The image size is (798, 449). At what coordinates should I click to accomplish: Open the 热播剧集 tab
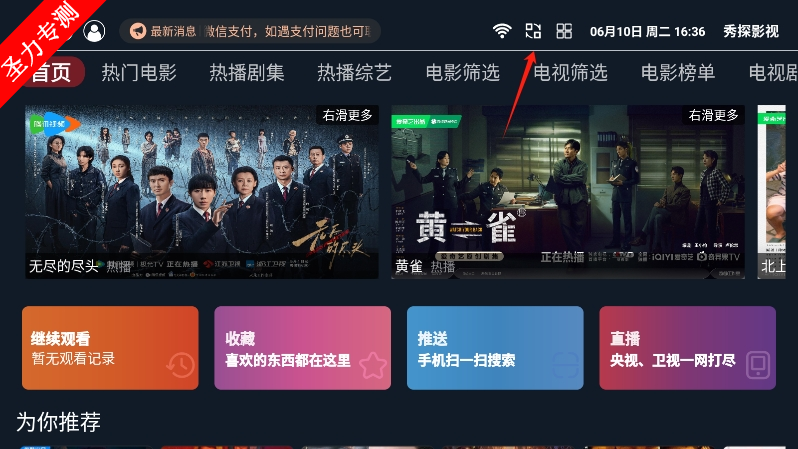pos(246,72)
